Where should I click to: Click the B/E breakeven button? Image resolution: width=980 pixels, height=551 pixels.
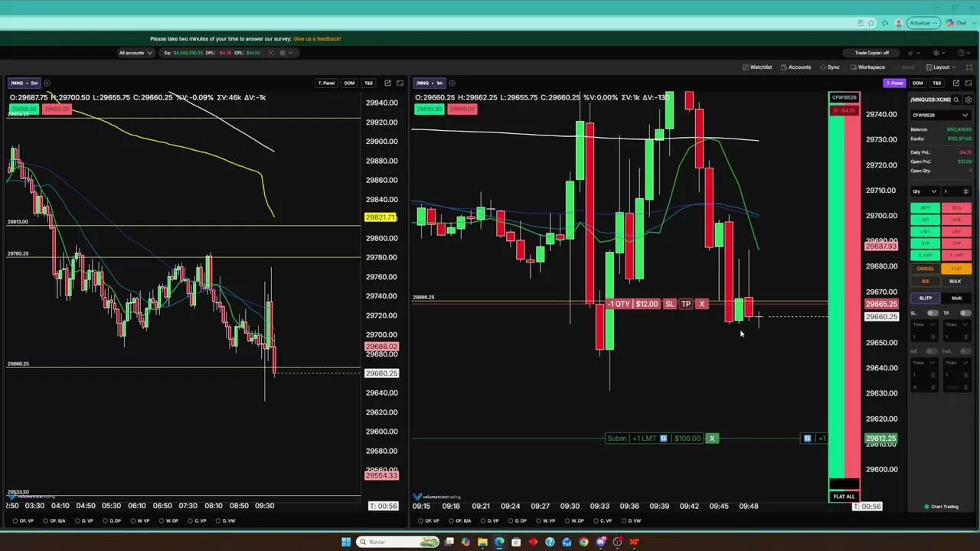click(x=925, y=281)
